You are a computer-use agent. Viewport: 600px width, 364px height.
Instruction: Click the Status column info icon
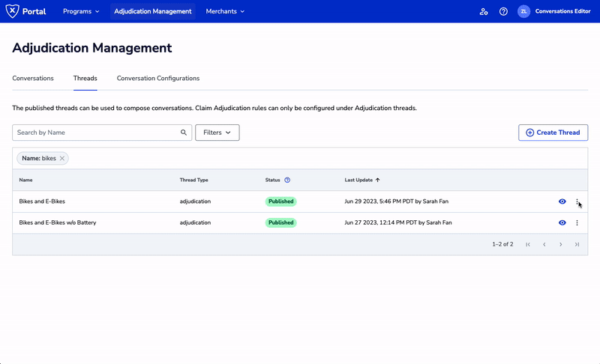pos(287,181)
